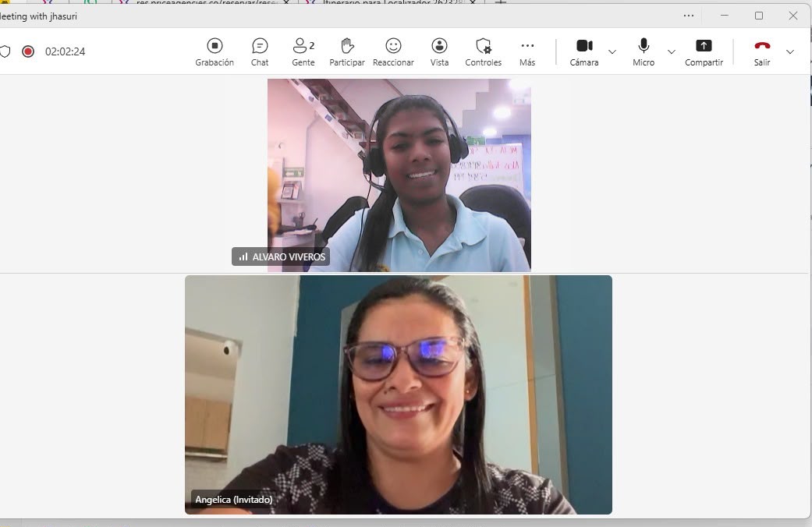Start screen sharing with Compartir
The width and height of the screenshot is (812, 527).
pyautogui.click(x=704, y=51)
